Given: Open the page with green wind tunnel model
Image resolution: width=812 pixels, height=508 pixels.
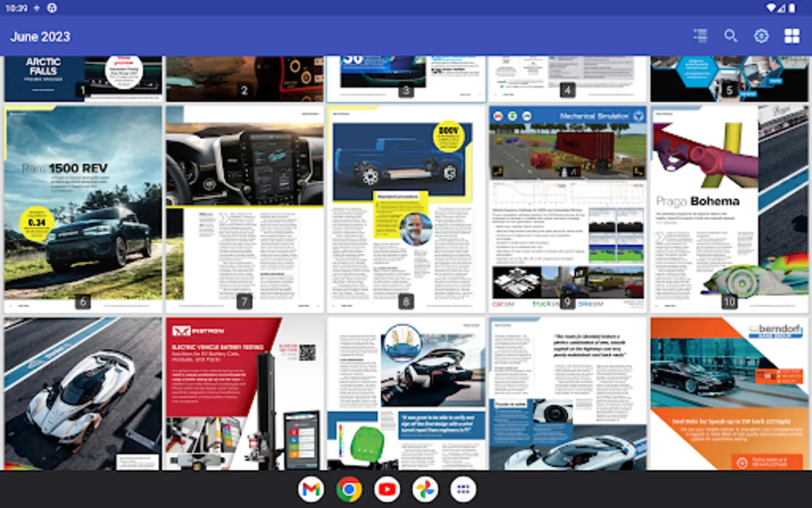Looking at the screenshot, I should (406, 393).
